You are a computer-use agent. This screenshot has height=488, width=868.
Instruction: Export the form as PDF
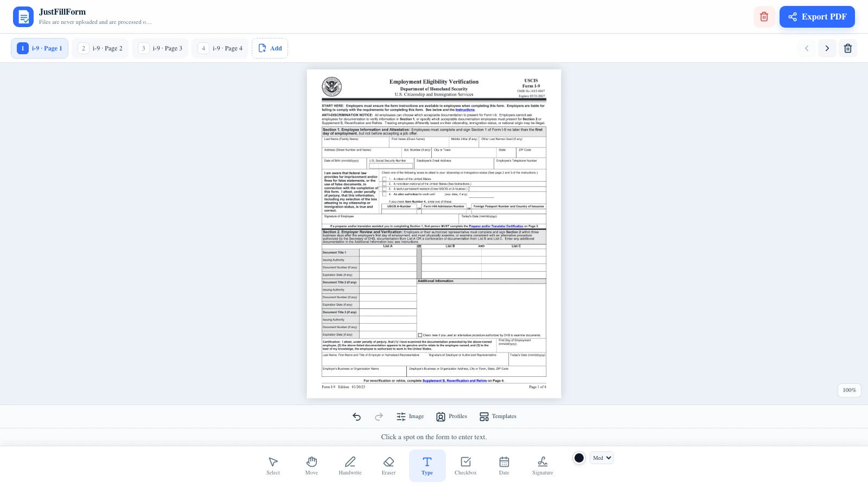[817, 17]
